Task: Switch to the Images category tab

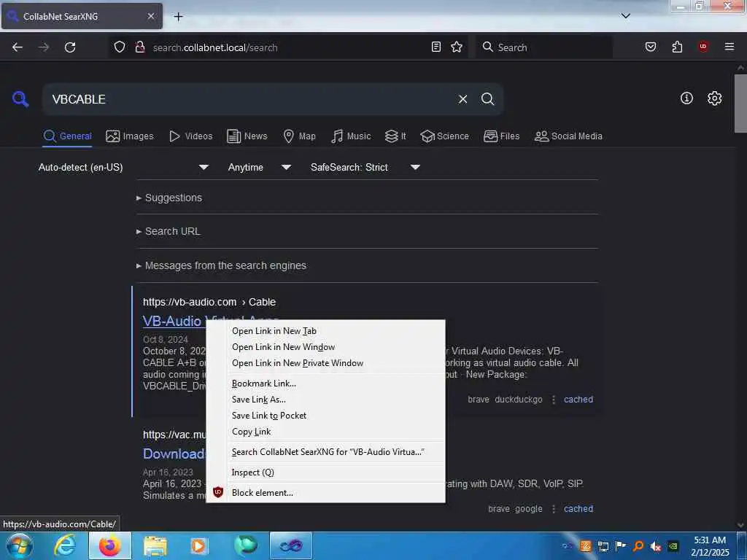Action: tap(130, 136)
